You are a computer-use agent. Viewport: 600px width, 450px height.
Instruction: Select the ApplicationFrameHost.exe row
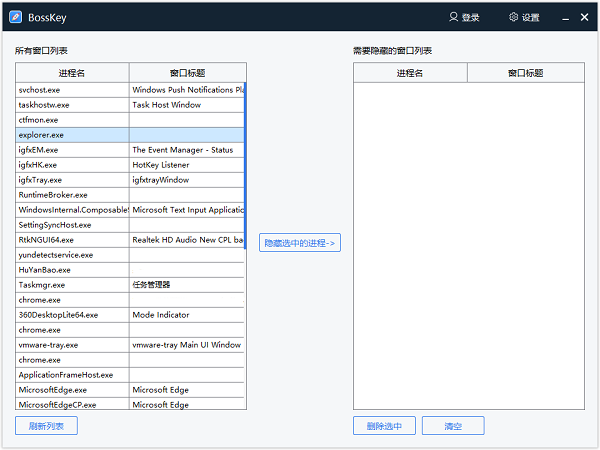(x=130, y=375)
